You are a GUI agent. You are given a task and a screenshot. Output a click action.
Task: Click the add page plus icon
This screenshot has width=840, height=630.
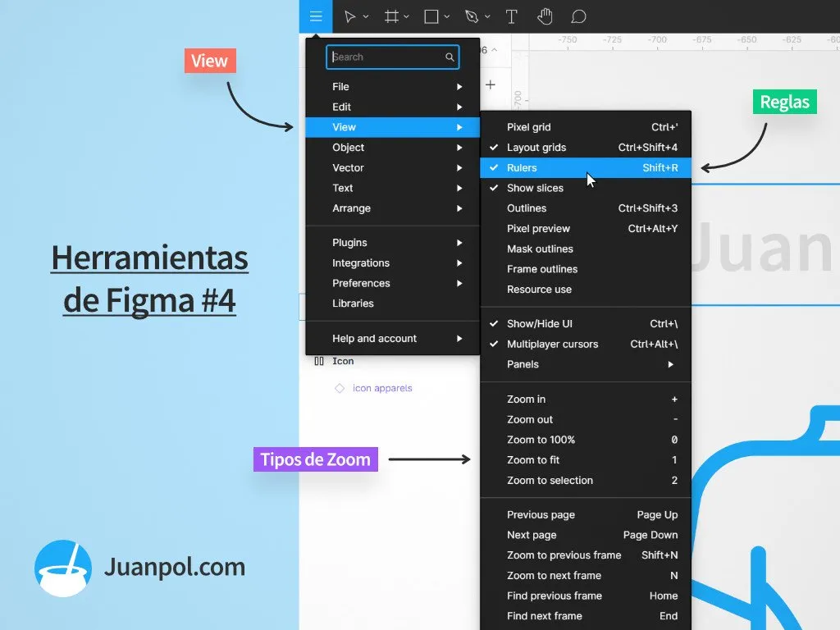[491, 84]
